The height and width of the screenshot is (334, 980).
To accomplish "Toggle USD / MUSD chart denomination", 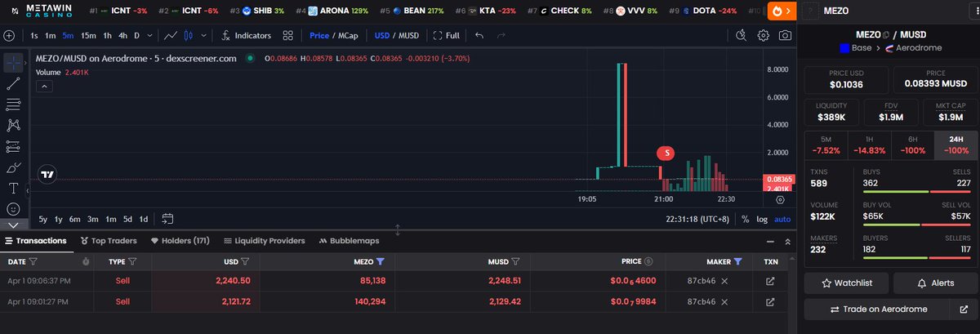I will [x=396, y=36].
